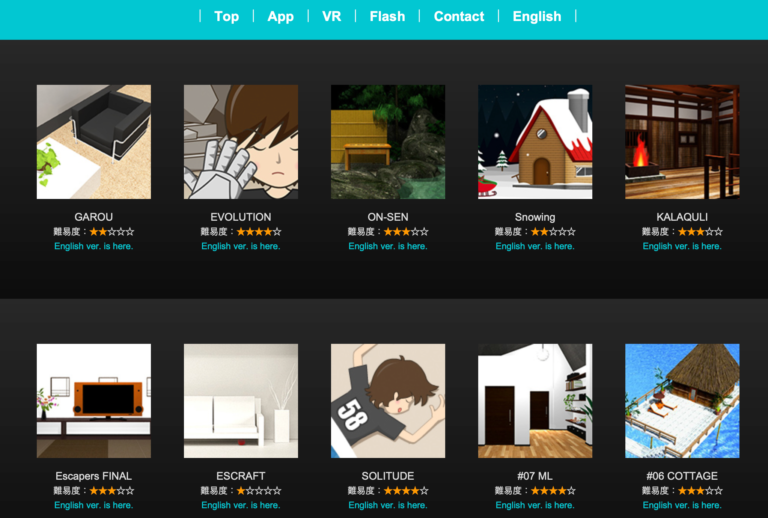Click the difficulty stars under SOLITUDE
768x518 pixels.
tap(406, 491)
